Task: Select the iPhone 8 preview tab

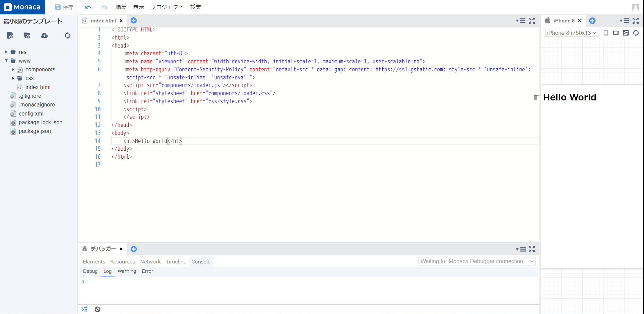Action: (x=564, y=20)
